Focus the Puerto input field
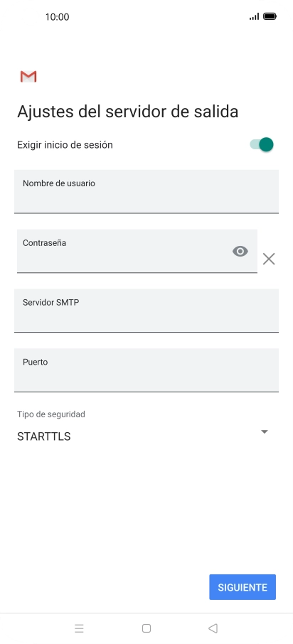This screenshot has height=644, width=293. coord(146,370)
